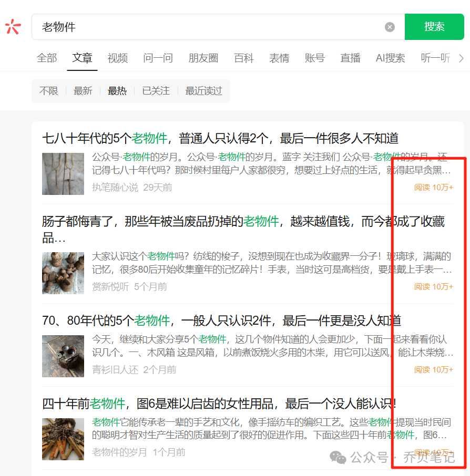Switch to the 视频 tab
This screenshot has height=476, width=470.
(117, 58)
